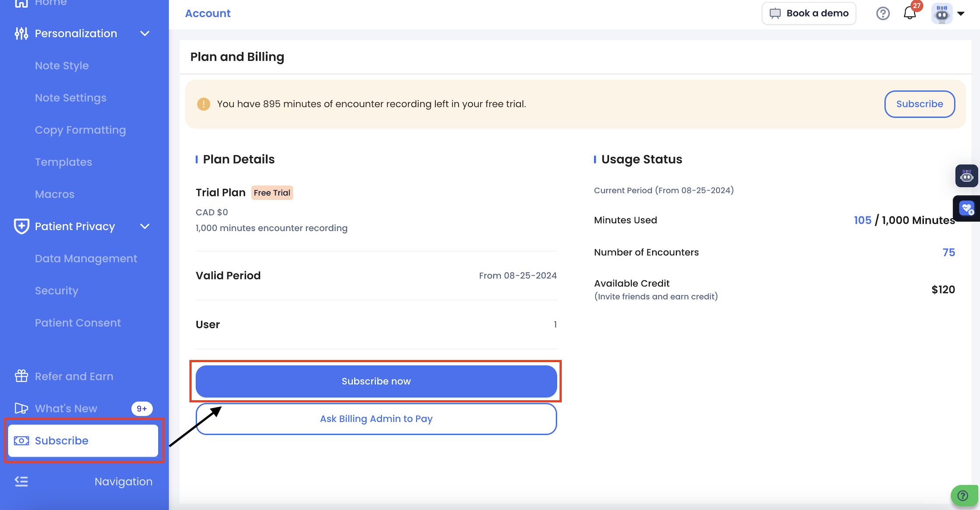This screenshot has height=510, width=980.
Task: Collapse the Personalization section chevron
Action: point(145,34)
